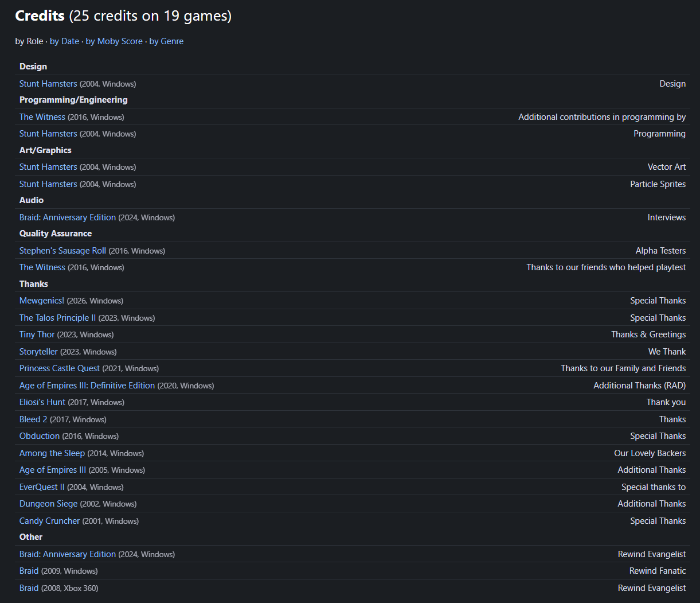This screenshot has height=603, width=700.
Task: Sort credits by Genre
Action: [166, 41]
